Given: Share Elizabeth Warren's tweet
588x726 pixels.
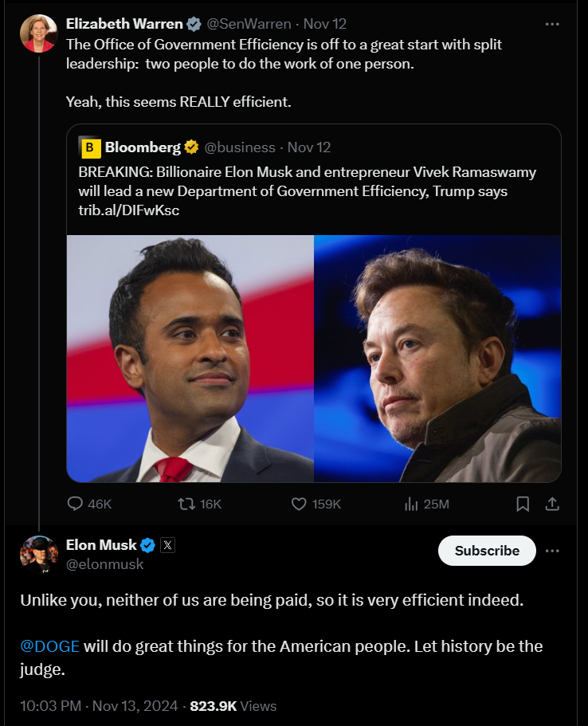Looking at the screenshot, I should [551, 504].
